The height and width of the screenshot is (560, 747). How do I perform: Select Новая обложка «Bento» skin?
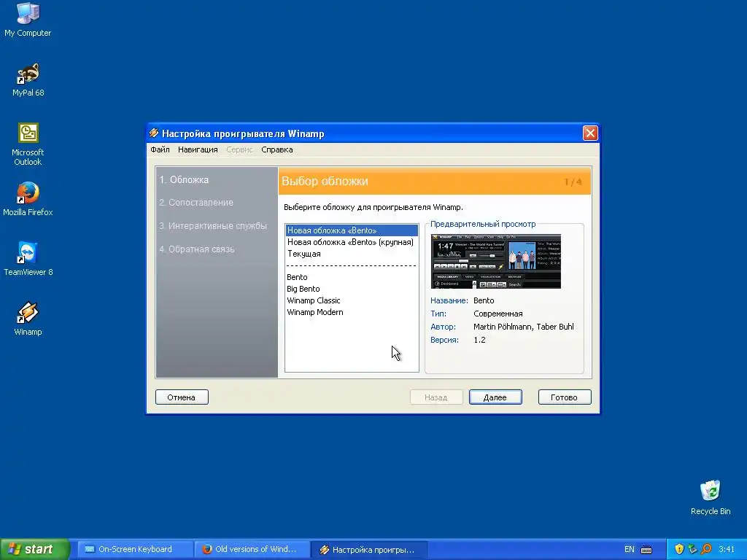tap(352, 230)
